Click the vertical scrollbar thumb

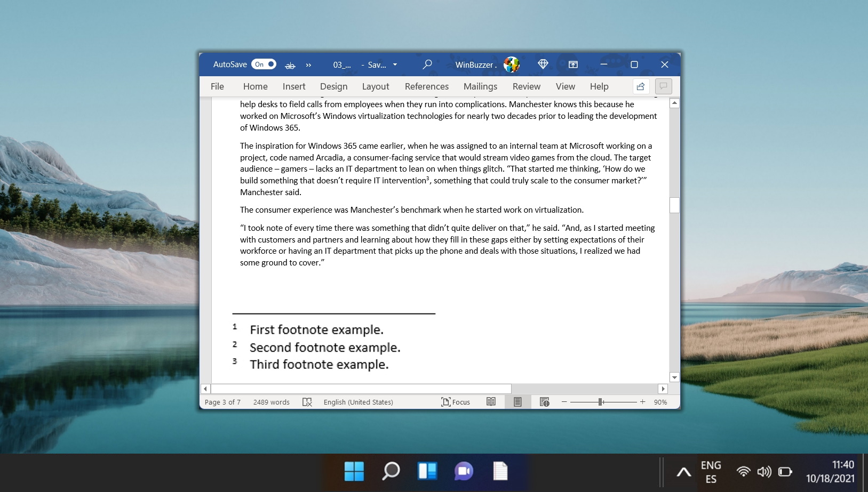pyautogui.click(x=674, y=205)
